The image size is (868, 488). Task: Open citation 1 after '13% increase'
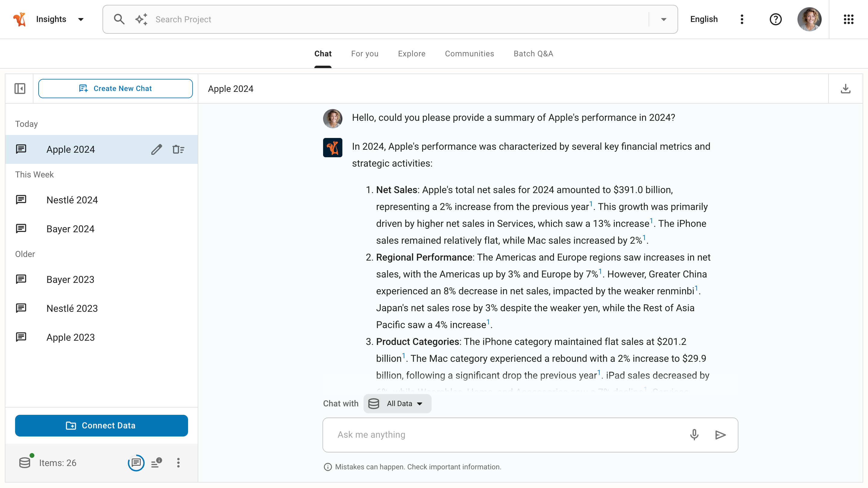651,221
